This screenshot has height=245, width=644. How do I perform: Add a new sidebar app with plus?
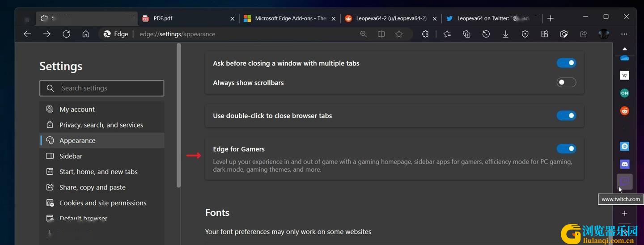[625, 213]
